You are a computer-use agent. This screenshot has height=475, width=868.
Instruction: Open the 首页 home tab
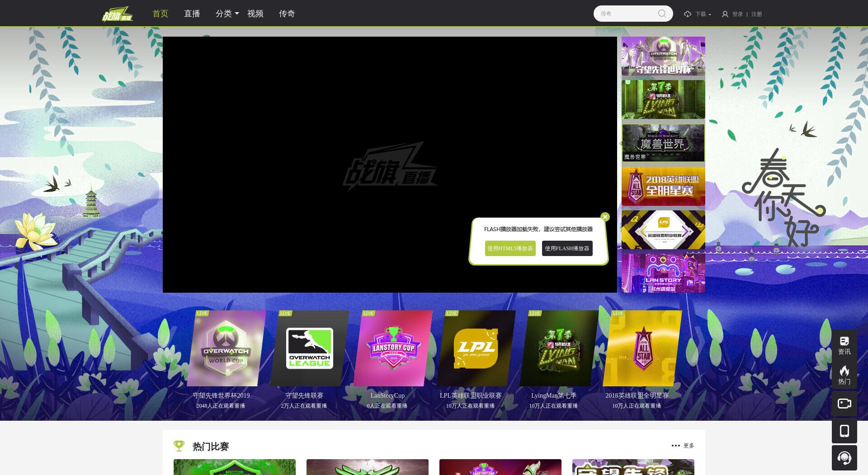click(160, 14)
